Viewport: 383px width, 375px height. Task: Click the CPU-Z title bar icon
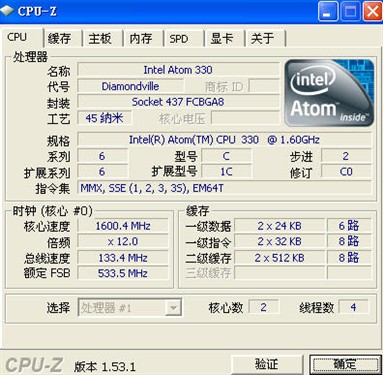pos(7,11)
